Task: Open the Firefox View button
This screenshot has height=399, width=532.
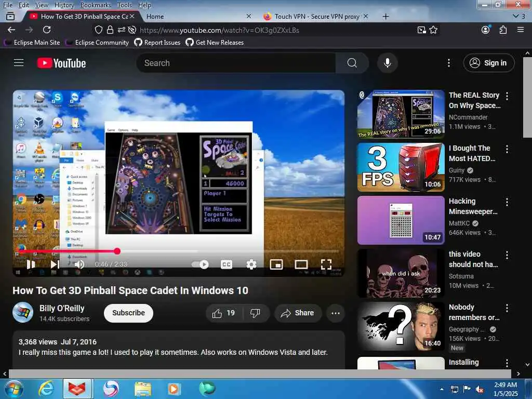Action: tap(10, 16)
